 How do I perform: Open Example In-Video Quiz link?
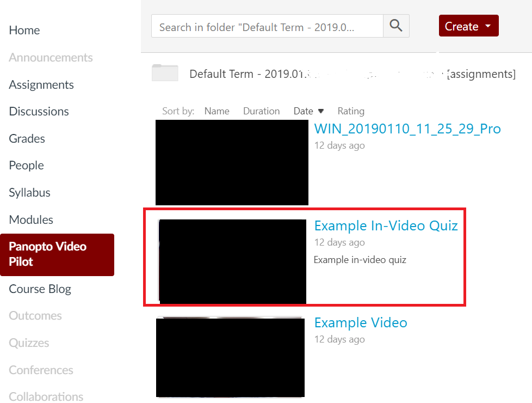[x=386, y=225]
